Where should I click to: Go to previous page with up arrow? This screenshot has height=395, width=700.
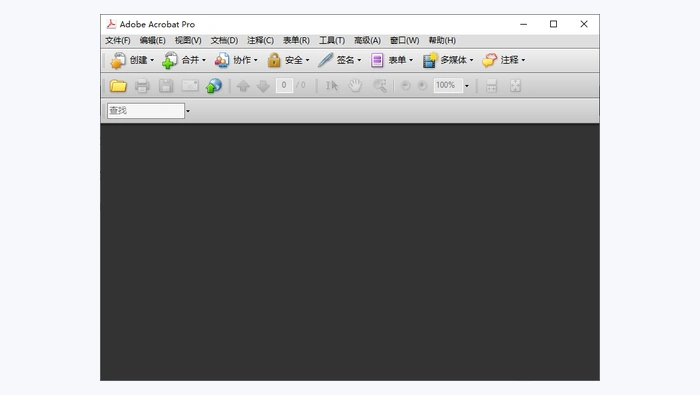tap(243, 86)
